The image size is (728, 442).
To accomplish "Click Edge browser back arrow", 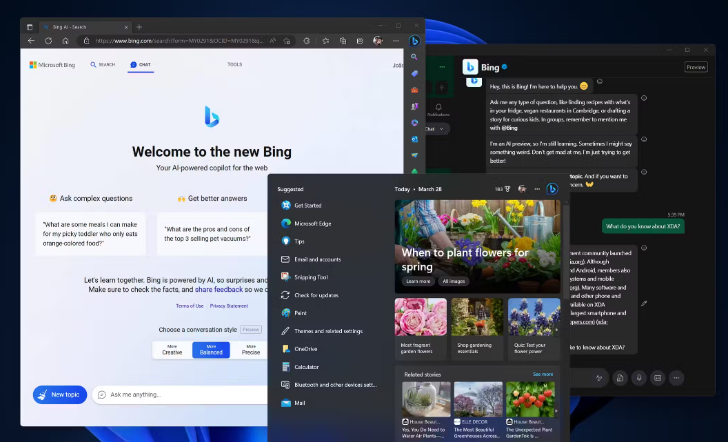I will [31, 41].
